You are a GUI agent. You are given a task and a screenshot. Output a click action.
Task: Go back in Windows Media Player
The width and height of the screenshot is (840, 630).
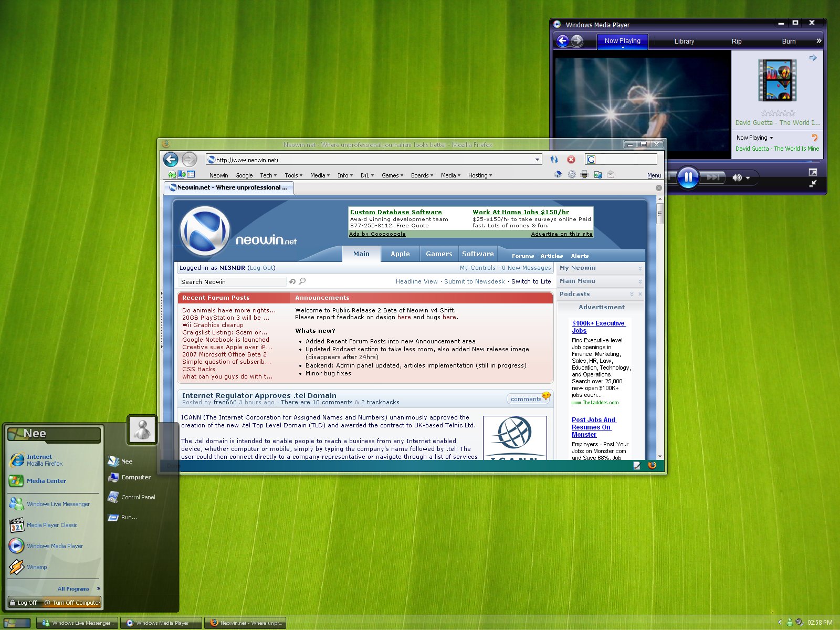[x=563, y=40]
